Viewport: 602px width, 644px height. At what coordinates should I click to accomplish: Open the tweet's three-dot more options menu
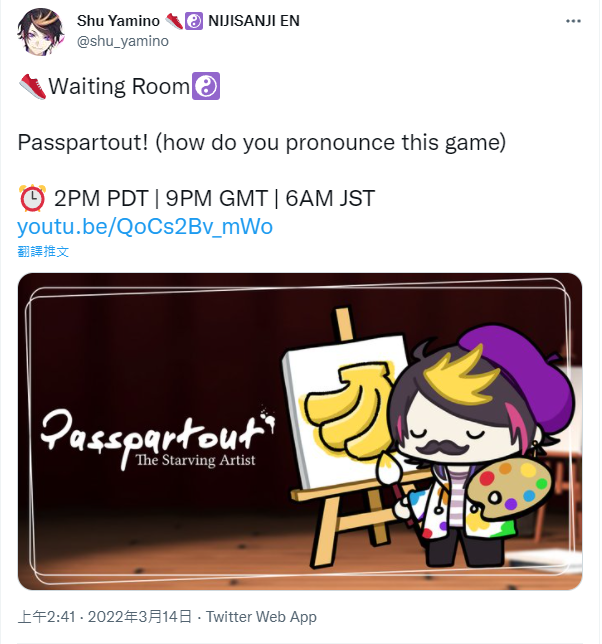(573, 21)
